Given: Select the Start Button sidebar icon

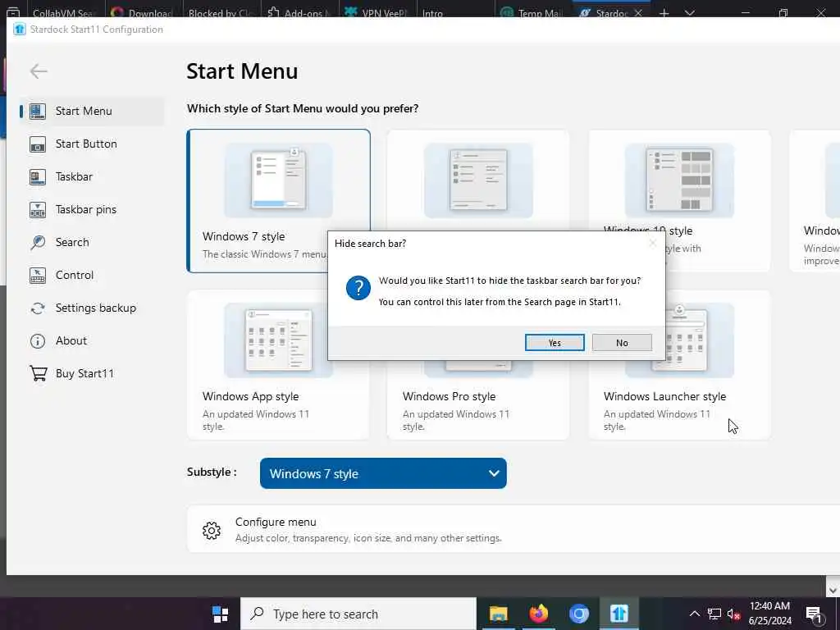Looking at the screenshot, I should coord(38,144).
